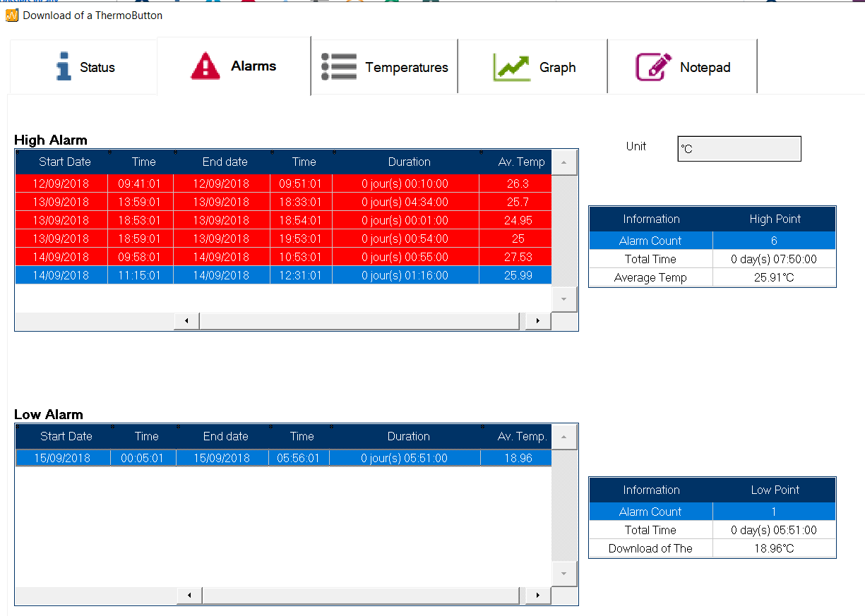Click the Unit field showing °C

coord(739,148)
